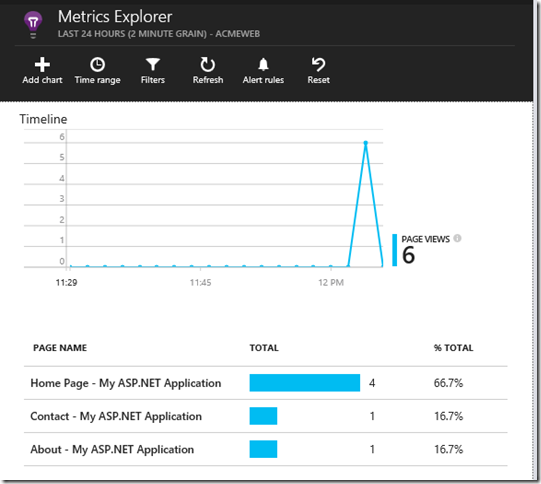
Task: Click the Reset undo arrow icon
Action: coord(318,65)
